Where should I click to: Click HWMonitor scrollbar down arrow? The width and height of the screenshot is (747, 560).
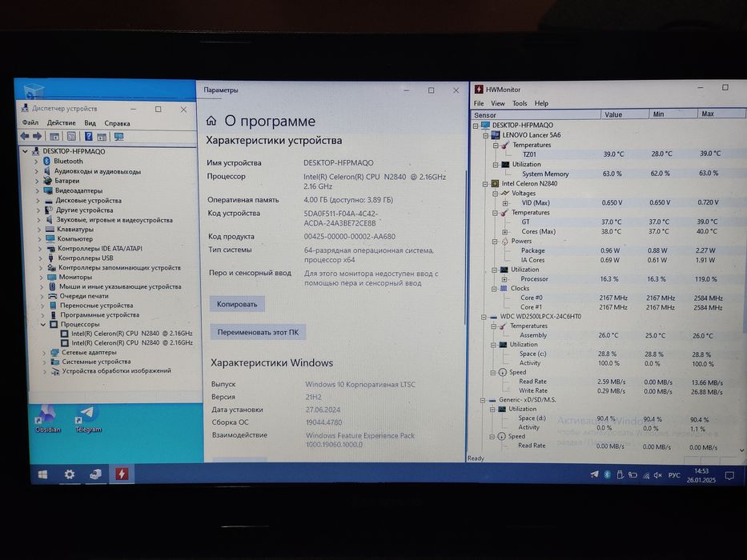pos(741,450)
